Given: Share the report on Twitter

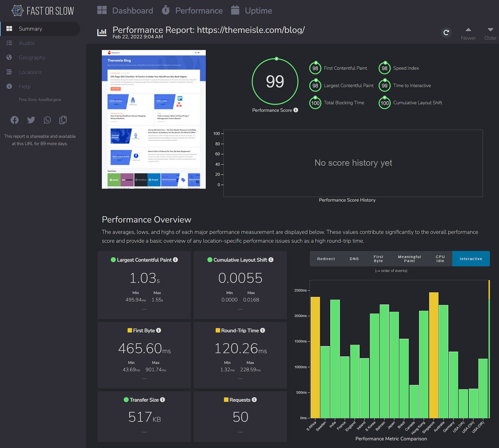Looking at the screenshot, I should [31, 120].
